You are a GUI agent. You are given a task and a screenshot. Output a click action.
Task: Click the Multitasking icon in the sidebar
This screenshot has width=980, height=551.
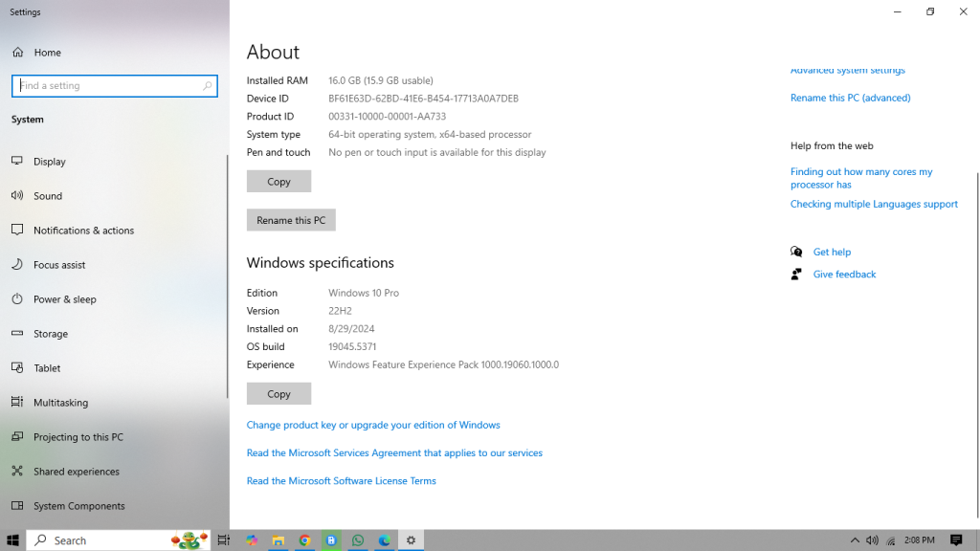point(17,402)
